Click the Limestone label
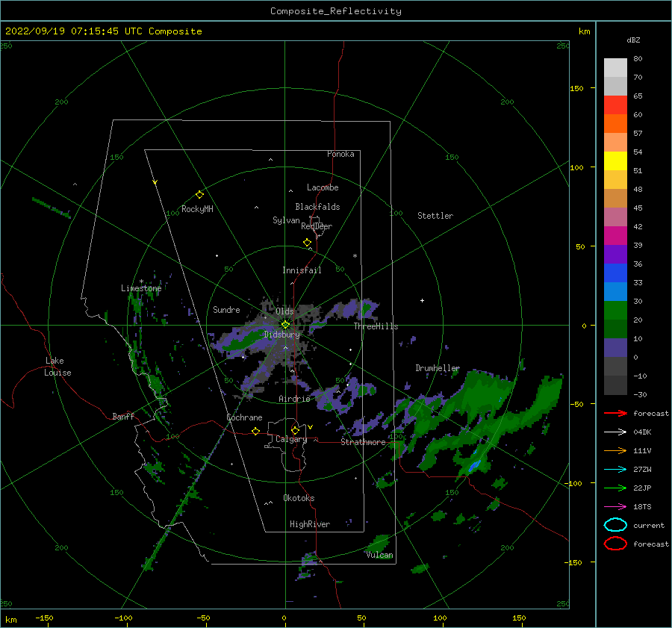The width and height of the screenshot is (672, 628). (141, 288)
